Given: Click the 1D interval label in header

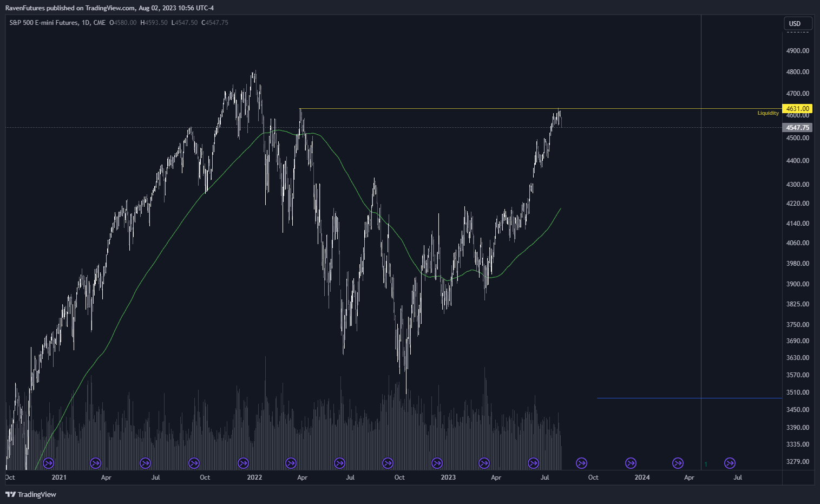Looking at the screenshot, I should click(x=86, y=23).
